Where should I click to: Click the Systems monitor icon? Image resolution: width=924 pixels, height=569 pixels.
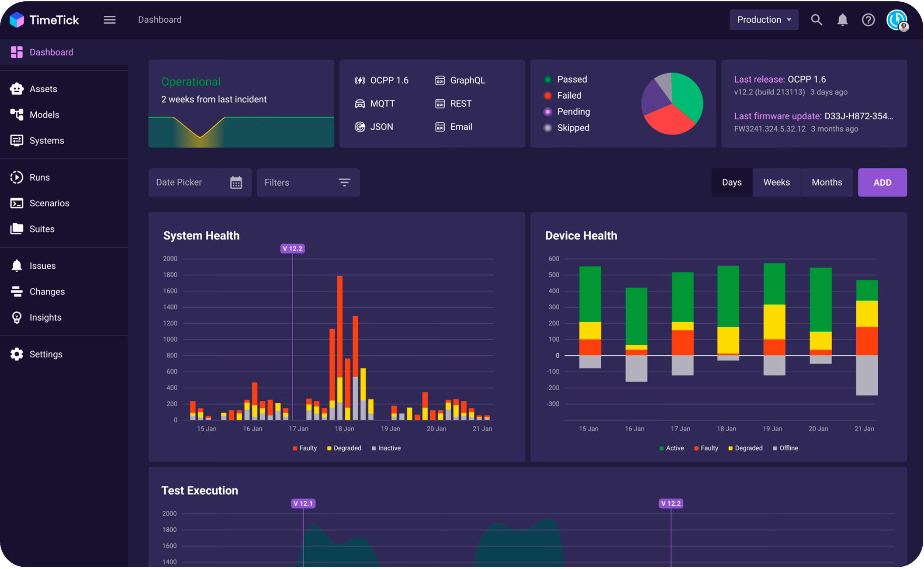(x=17, y=140)
